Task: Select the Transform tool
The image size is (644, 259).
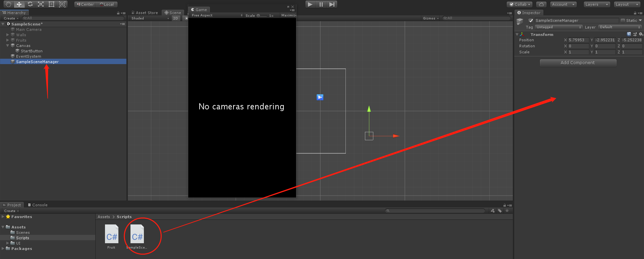Action: (x=62, y=4)
